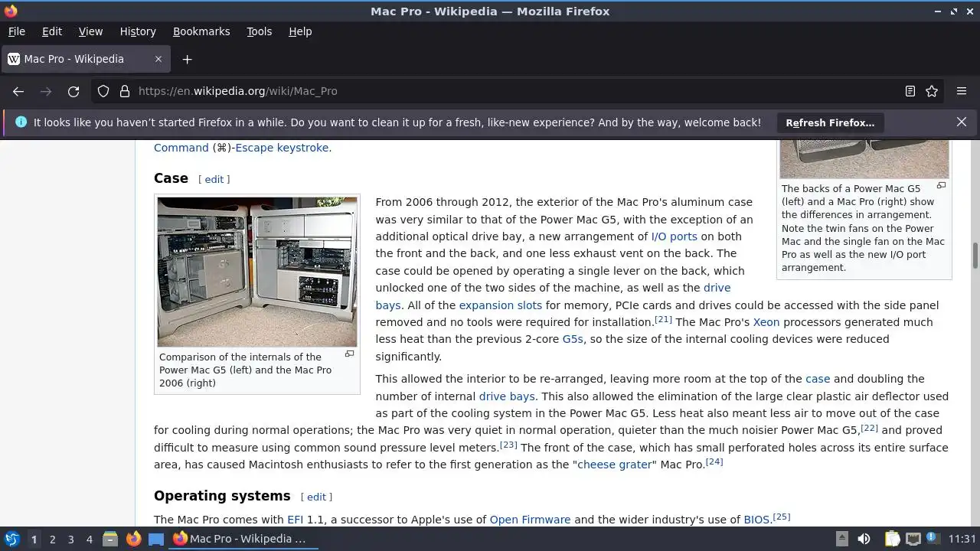Open the clipboard manager tray icon
This screenshot has height=551, width=980.
892,539
